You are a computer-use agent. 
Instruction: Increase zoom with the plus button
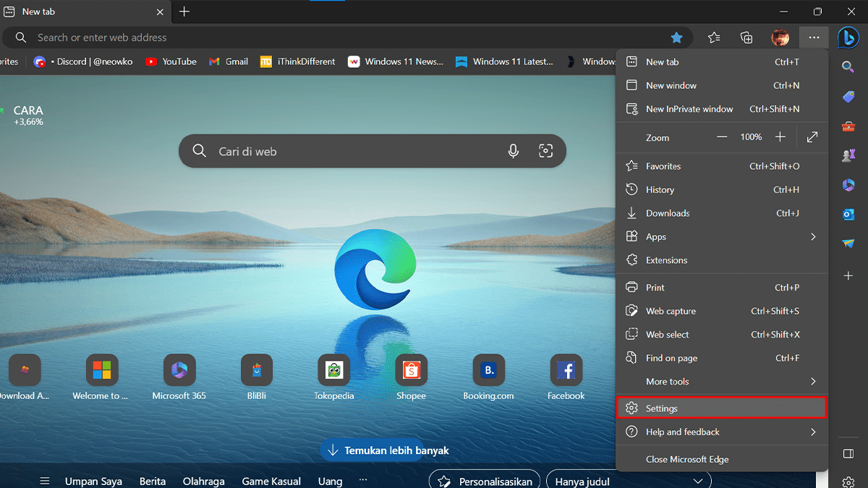click(780, 137)
